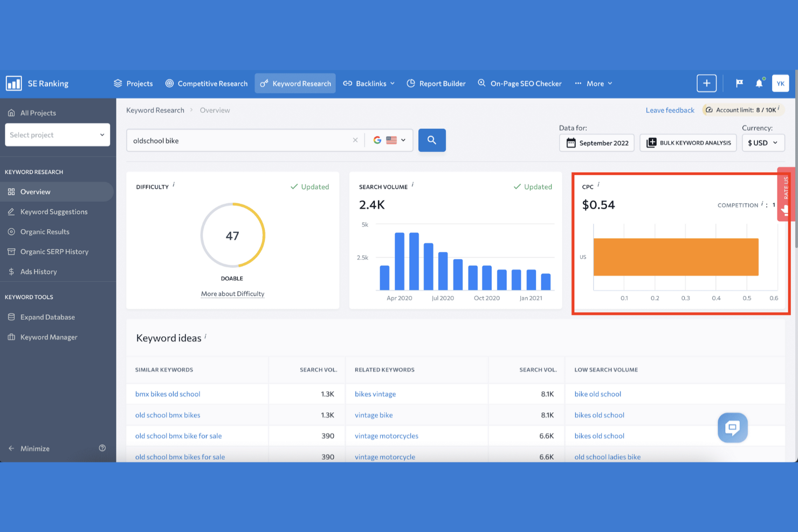This screenshot has width=798, height=532.
Task: Click the Leave feedback link
Action: point(670,110)
